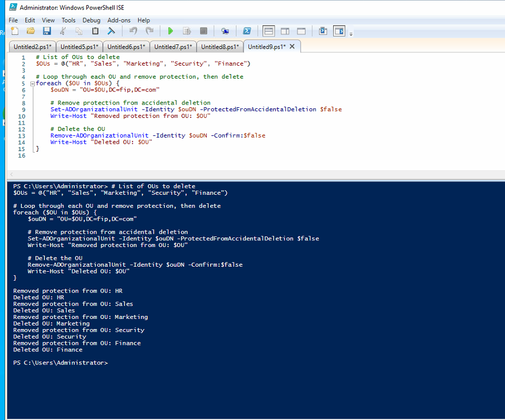Image resolution: width=505 pixels, height=420 pixels.
Task: Switch to the Untitled5.ps1 tab
Action: pyautogui.click(x=80, y=47)
